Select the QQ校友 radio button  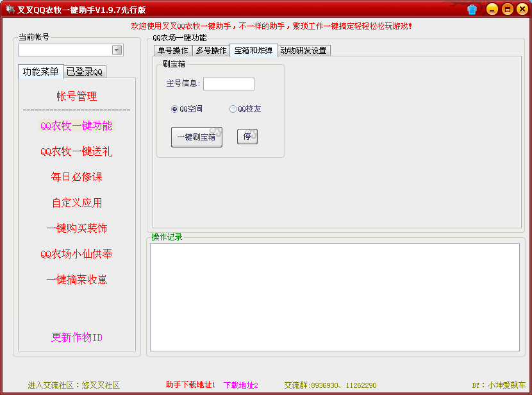click(233, 109)
